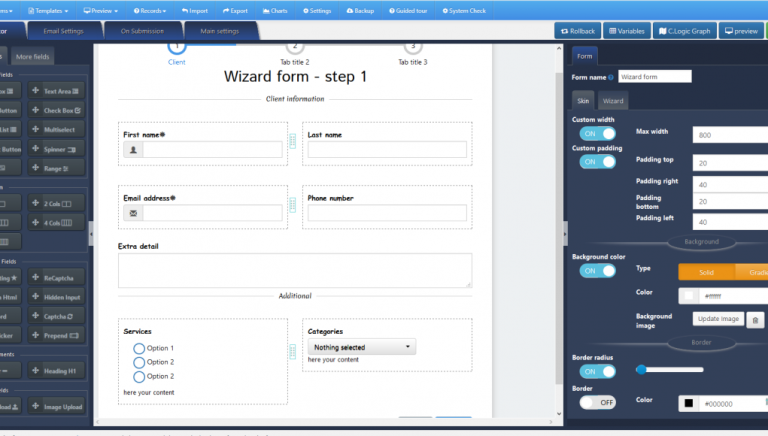This screenshot has width=768, height=436.
Task: Toggle the Border radius switch
Action: [x=598, y=371]
